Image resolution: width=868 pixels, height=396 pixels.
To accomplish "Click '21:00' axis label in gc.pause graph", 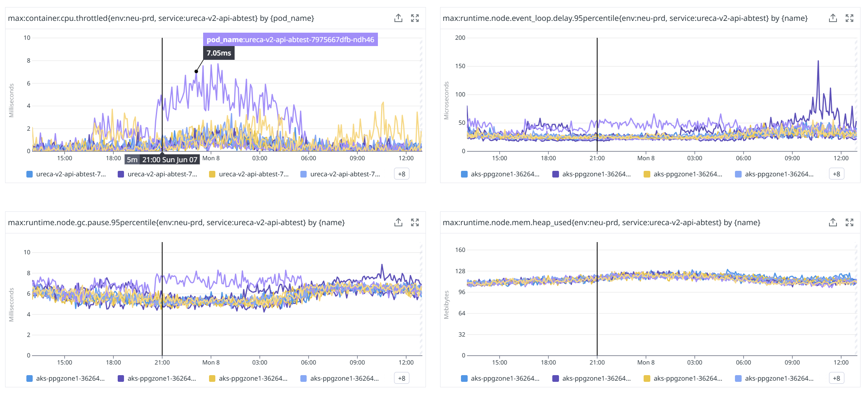I will pos(162,363).
